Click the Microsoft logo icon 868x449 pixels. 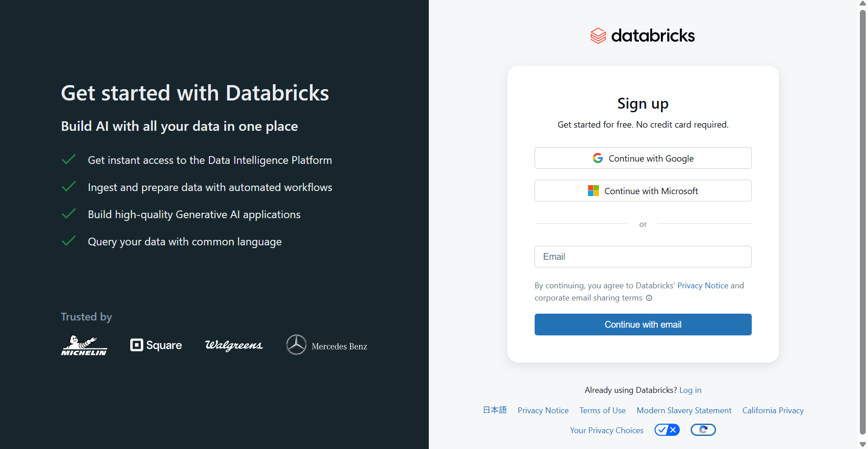point(593,191)
